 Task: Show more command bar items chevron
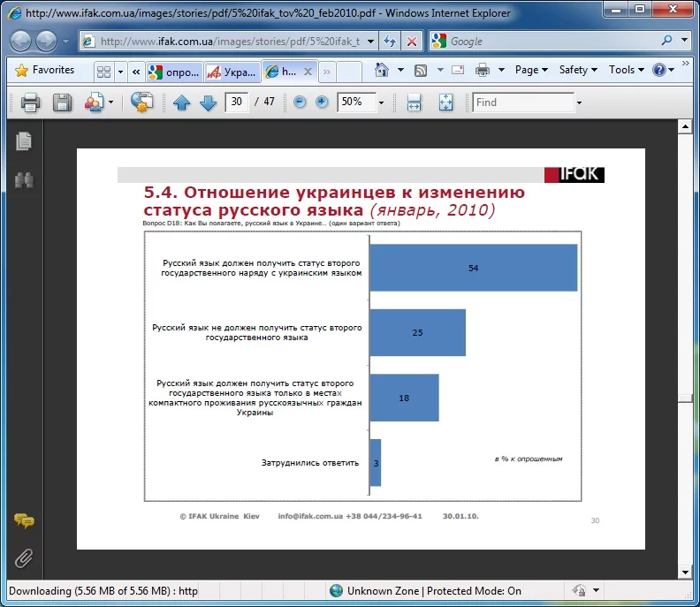(686, 64)
